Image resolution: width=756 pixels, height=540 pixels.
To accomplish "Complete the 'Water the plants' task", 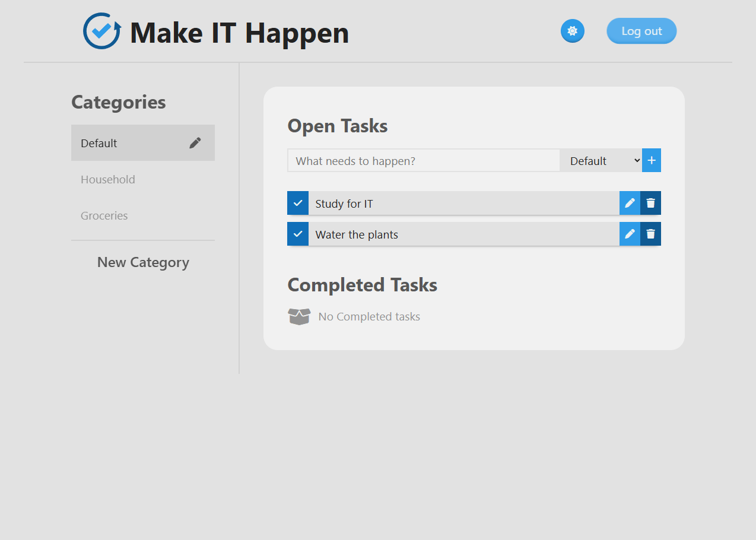I will (297, 234).
